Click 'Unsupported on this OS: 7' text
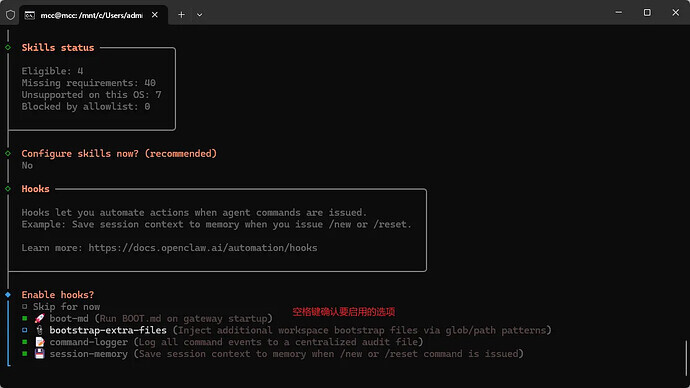This screenshot has height=388, width=690. click(x=92, y=95)
